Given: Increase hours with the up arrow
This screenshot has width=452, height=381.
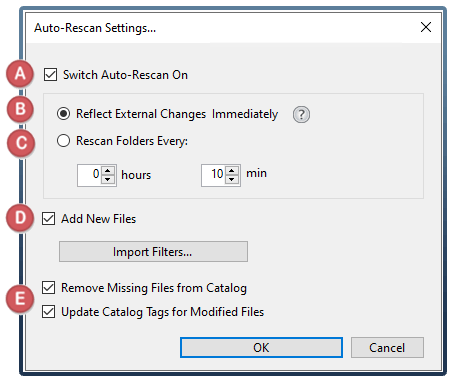Looking at the screenshot, I should pos(108,171).
